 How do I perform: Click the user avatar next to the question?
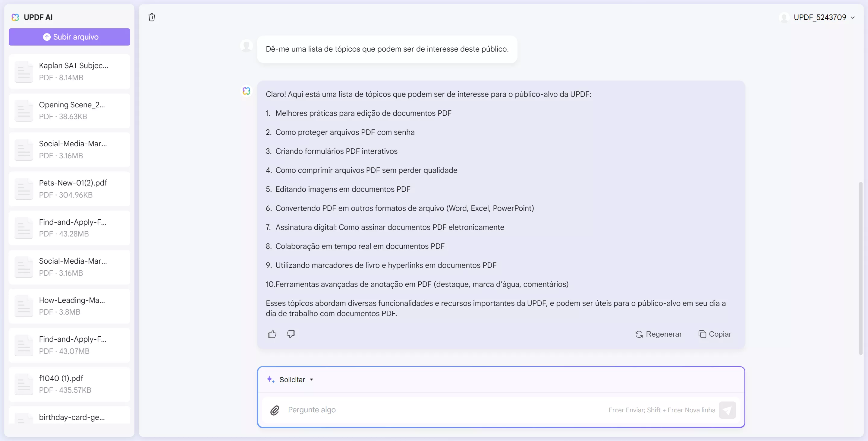point(247,46)
